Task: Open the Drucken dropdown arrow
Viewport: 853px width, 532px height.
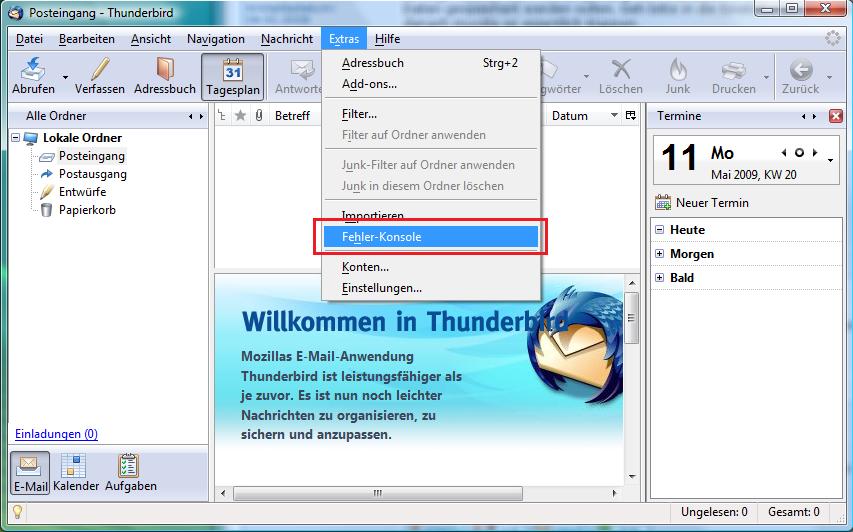Action: 766,77
